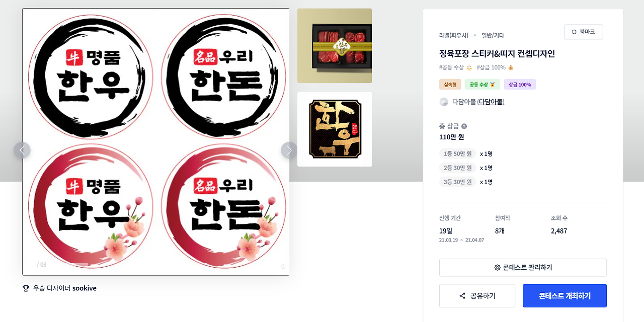Image resolution: width=644 pixels, height=322 pixels.
Task: Click the 콘테스트 개최하기 button
Action: tap(565, 296)
